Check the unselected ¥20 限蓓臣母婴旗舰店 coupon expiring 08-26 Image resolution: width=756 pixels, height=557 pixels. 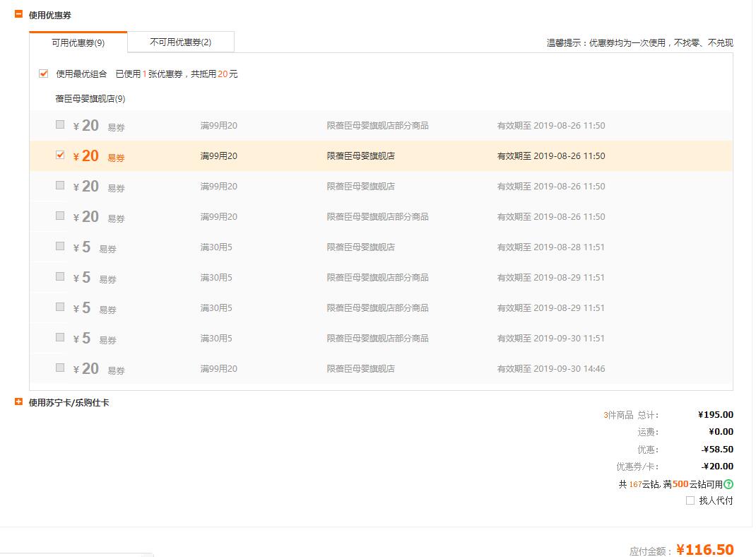60,185
